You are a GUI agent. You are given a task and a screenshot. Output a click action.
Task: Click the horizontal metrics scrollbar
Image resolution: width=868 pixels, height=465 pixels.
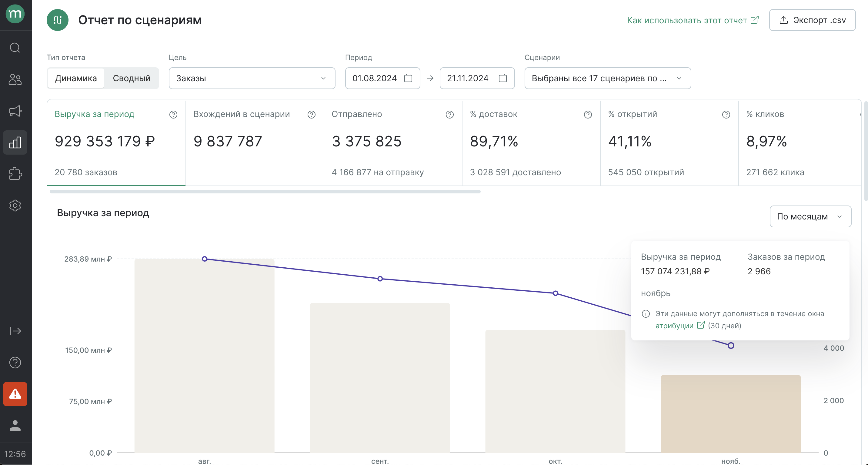[265, 192]
